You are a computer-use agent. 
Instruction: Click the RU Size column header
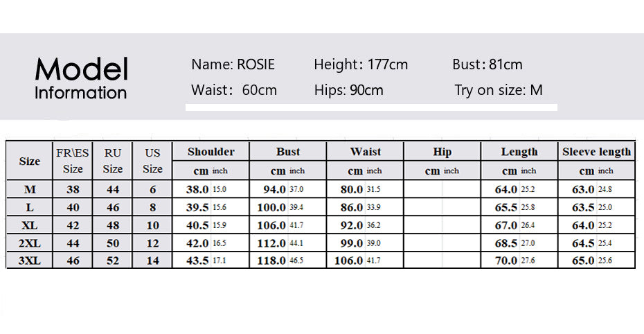coord(113,161)
